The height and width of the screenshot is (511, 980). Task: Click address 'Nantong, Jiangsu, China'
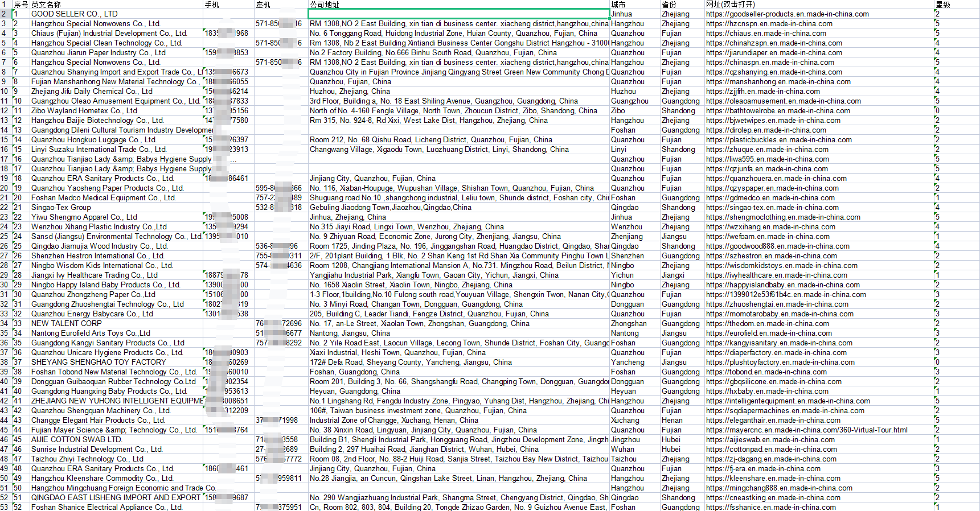[x=458, y=333]
